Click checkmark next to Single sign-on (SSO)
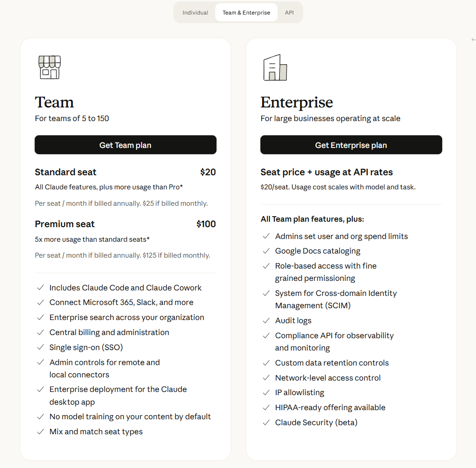This screenshot has height=468, width=476. [41, 347]
